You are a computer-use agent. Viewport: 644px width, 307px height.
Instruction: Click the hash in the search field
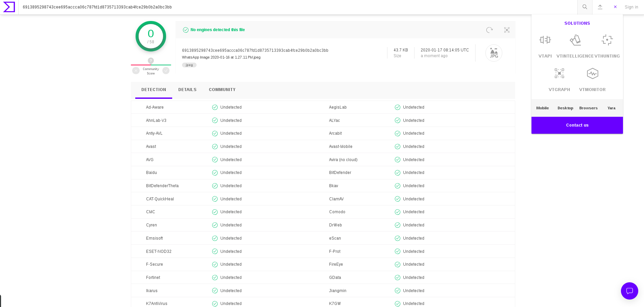pyautogui.click(x=97, y=7)
